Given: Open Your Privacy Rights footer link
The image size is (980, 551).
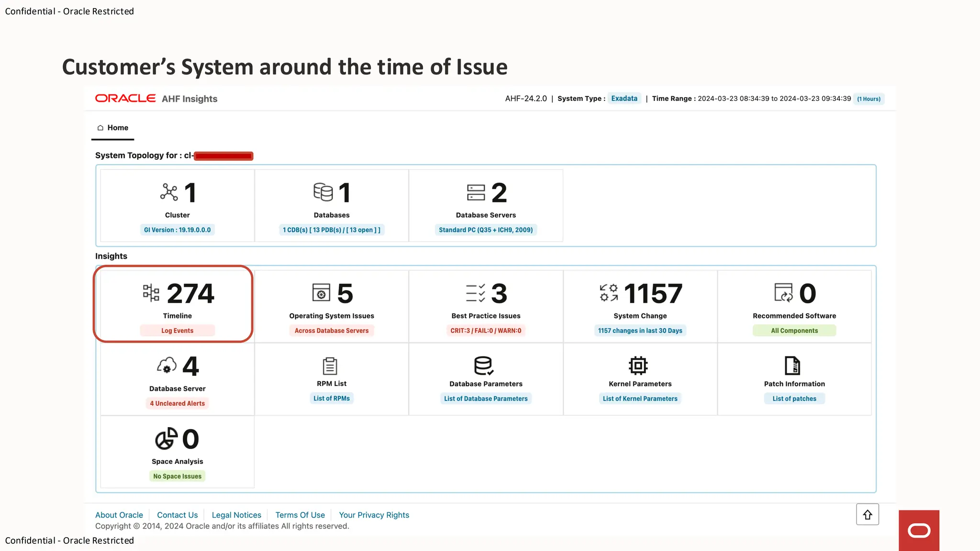Looking at the screenshot, I should (374, 515).
